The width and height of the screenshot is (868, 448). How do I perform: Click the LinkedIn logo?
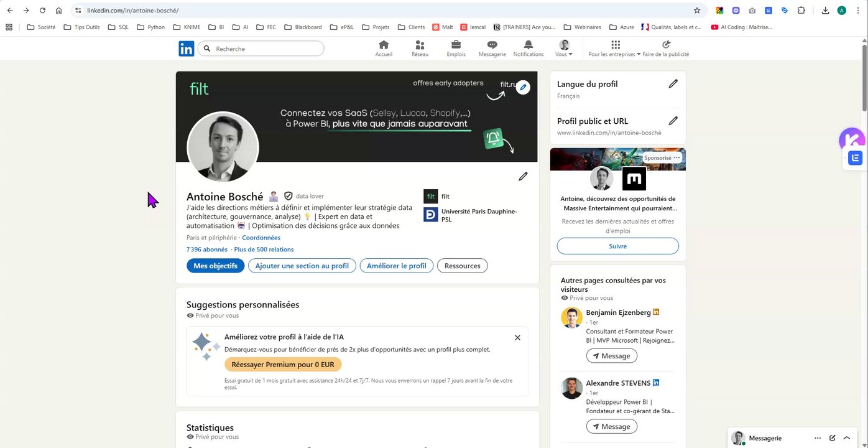coord(186,49)
